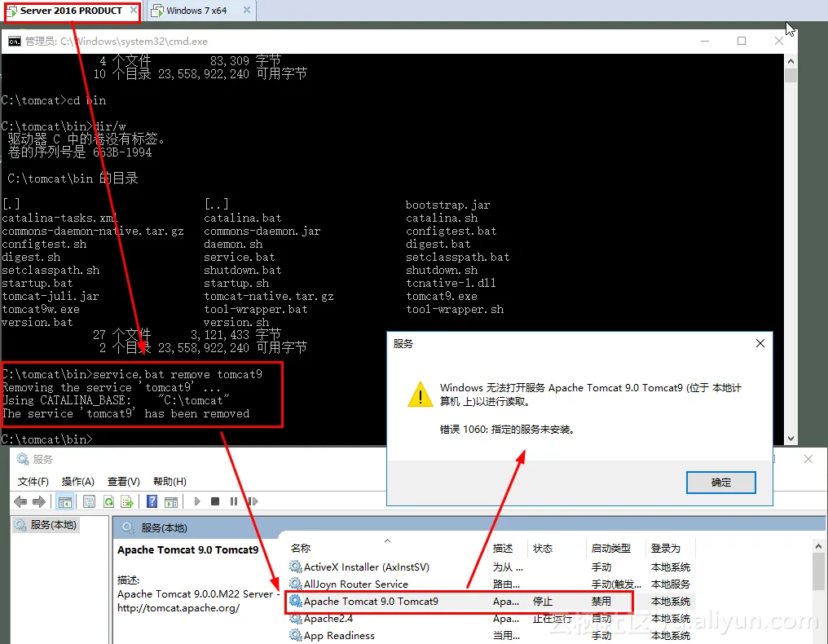
Task: Select AllJoyn Router Service row
Action: (356, 584)
